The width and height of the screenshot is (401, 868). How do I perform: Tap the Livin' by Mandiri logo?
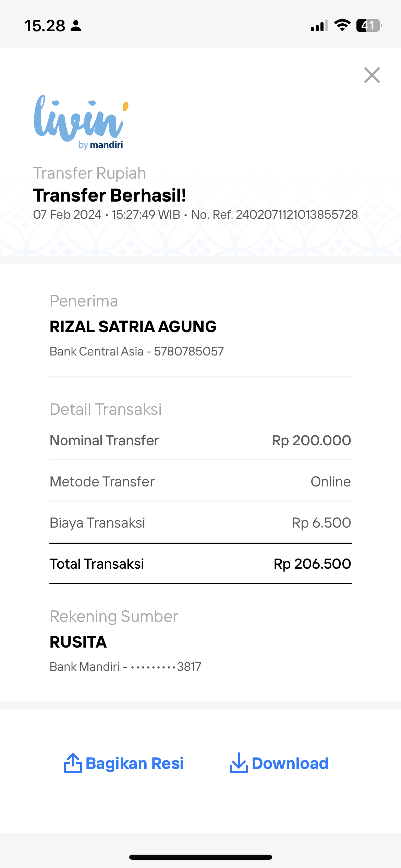[81, 122]
